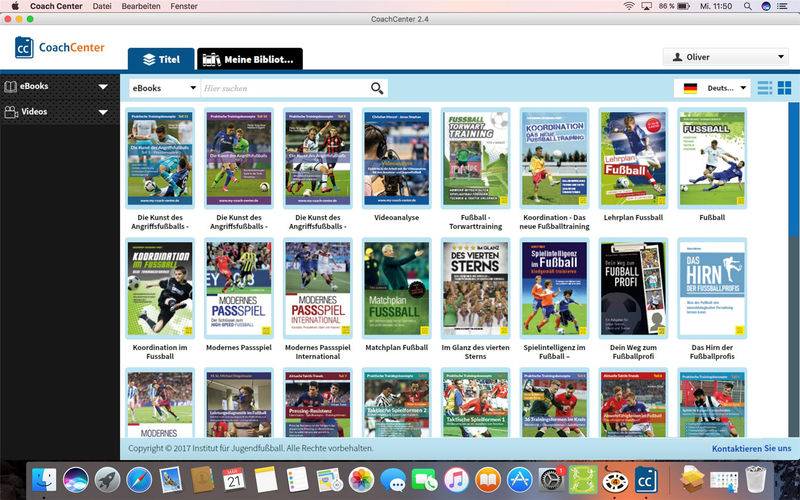Open the Matchplan Fußball book cover
800x500 pixels.
pyautogui.click(x=396, y=288)
